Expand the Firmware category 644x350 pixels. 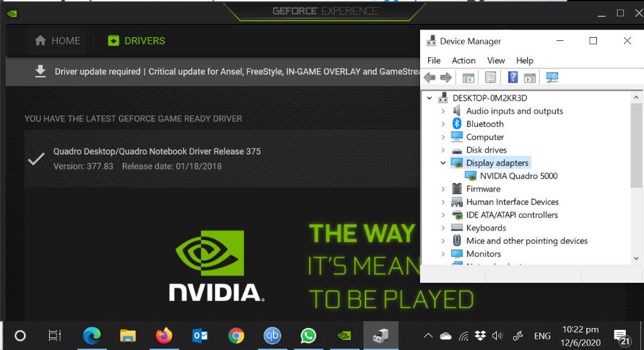[443, 189]
